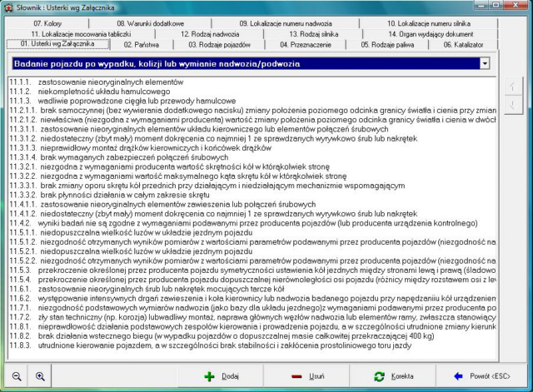This screenshot has height=392, width=533.
Task: Select row 11.5.4. dopuszczalnej nierównoległości osi pojazdu
Action: click(252, 280)
